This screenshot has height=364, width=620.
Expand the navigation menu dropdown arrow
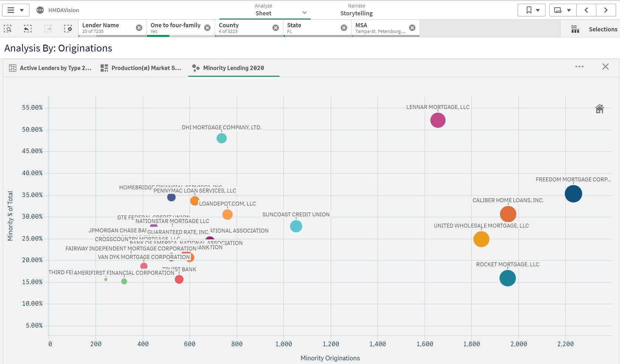point(22,10)
